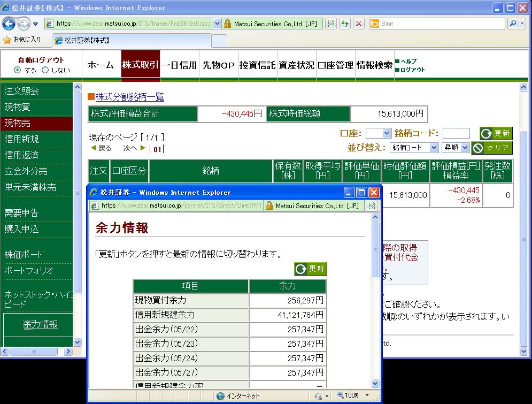This screenshot has width=532, height=404.
Task: Switch to the 投資信託 menu tab
Action: (x=257, y=65)
